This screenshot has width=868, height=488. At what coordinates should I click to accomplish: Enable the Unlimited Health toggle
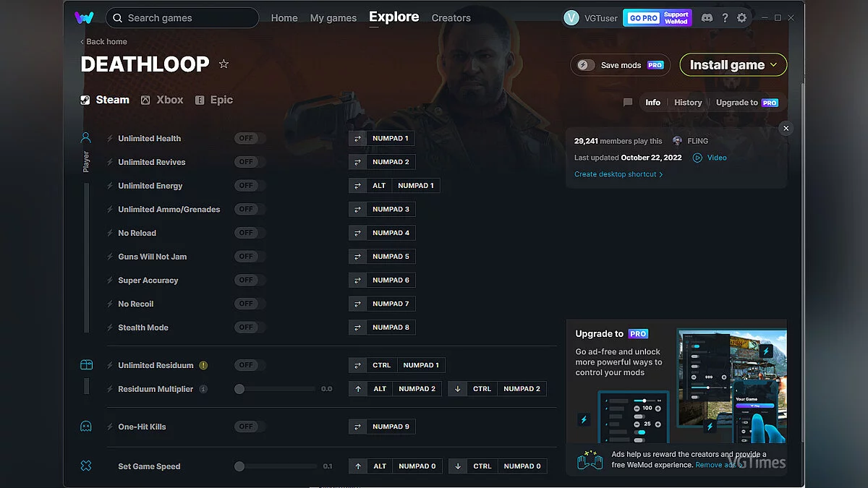[x=248, y=138]
